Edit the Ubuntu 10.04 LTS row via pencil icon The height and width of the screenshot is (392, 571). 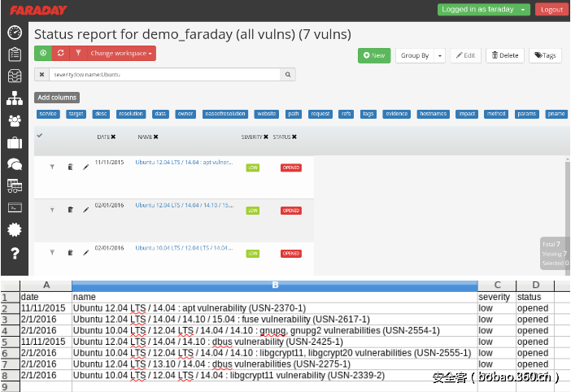[86, 253]
